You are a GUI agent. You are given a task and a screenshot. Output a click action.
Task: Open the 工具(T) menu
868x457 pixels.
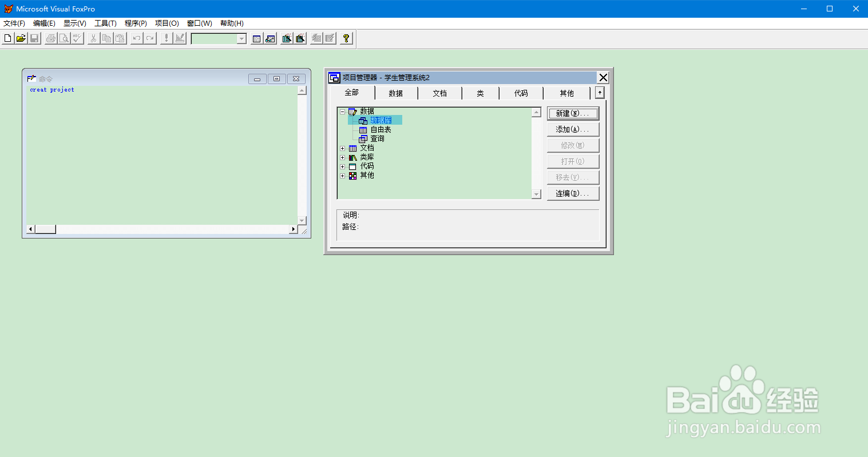click(x=105, y=23)
